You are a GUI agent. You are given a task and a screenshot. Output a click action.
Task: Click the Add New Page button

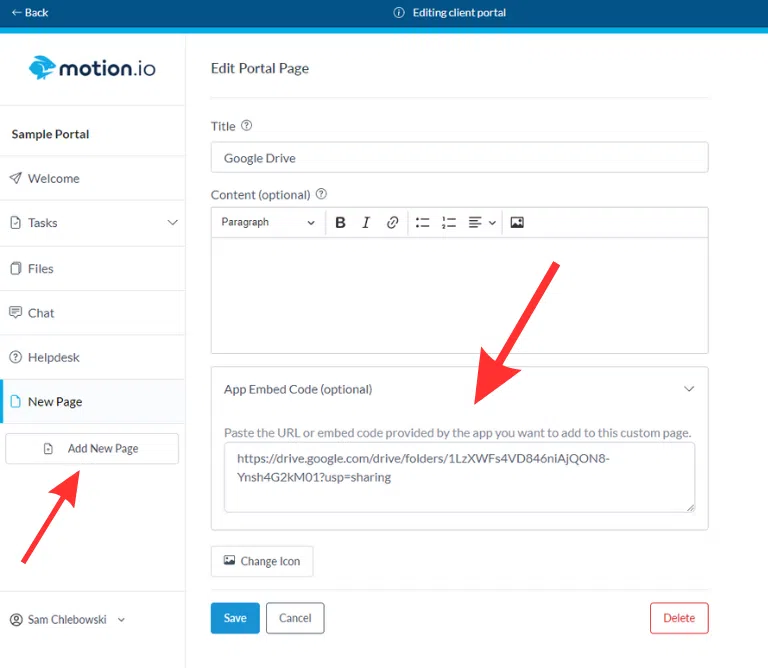pos(92,449)
